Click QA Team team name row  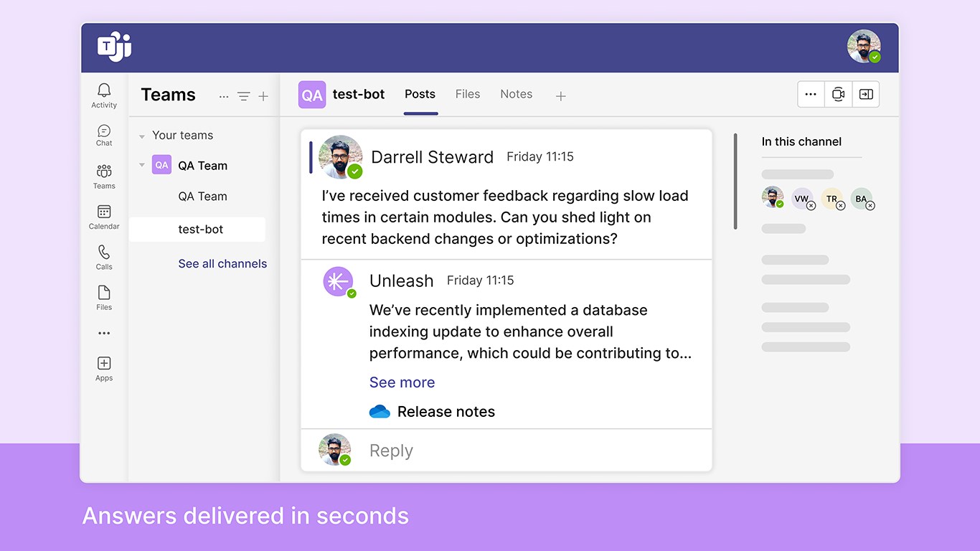pos(202,166)
